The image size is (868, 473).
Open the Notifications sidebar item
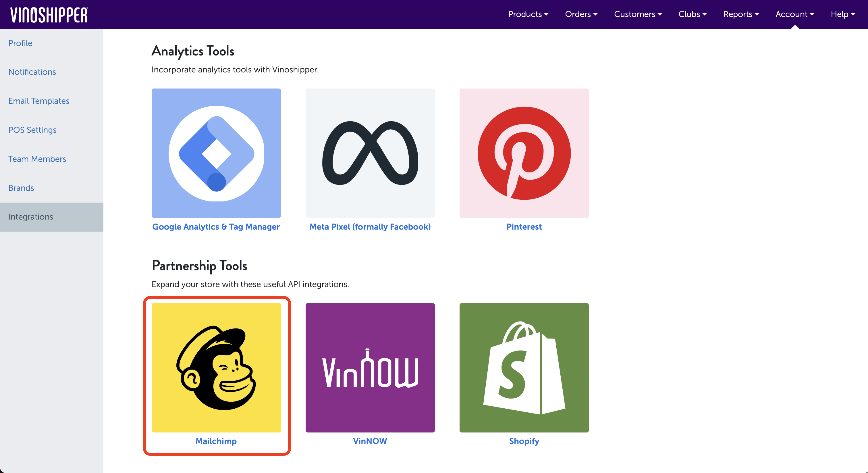(x=32, y=72)
